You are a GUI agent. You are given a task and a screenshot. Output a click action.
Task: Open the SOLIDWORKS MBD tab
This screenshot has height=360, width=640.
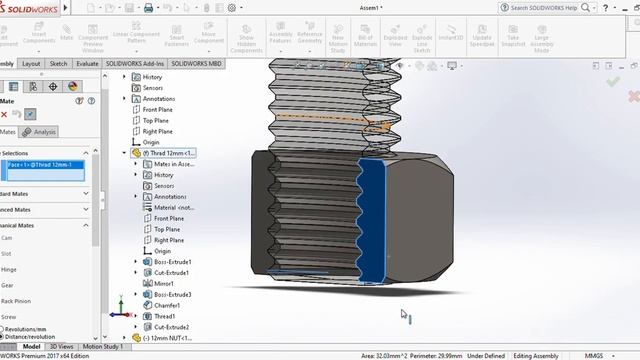click(x=196, y=64)
